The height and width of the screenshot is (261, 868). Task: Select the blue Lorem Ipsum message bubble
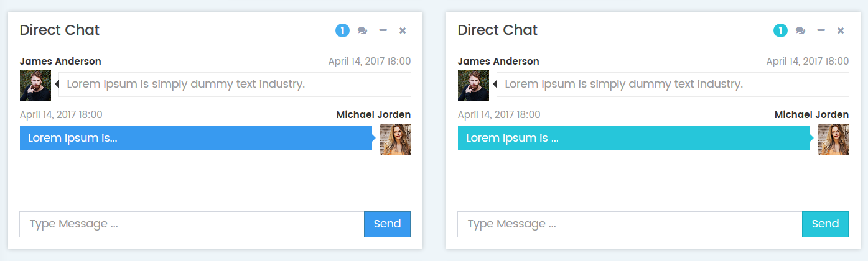pos(196,138)
